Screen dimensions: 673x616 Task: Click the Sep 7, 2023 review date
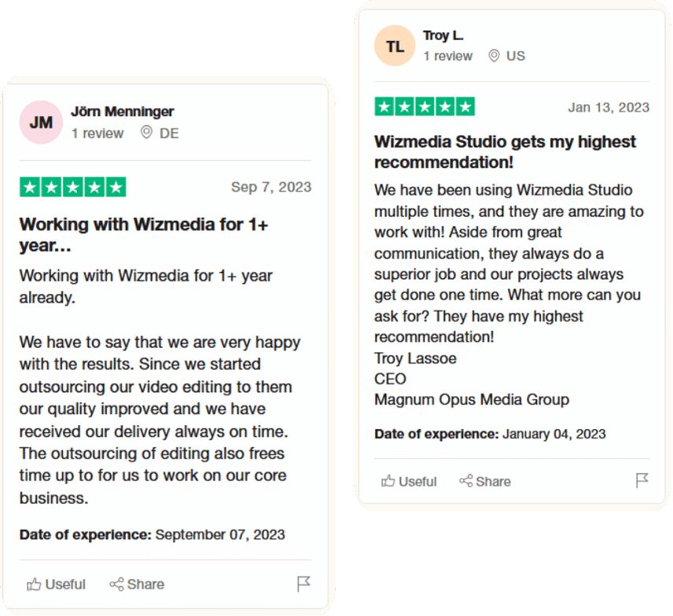tap(271, 187)
